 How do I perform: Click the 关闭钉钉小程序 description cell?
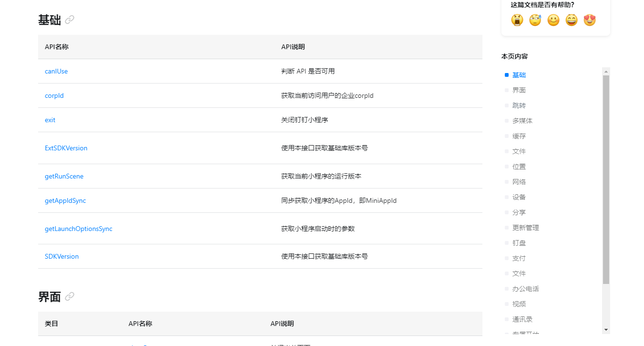click(305, 120)
